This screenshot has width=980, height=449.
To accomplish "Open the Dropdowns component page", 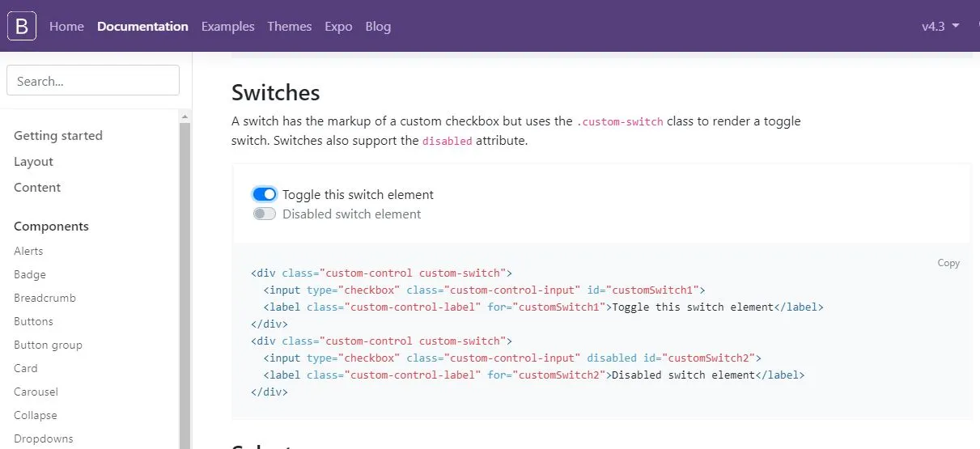I will 43,439.
